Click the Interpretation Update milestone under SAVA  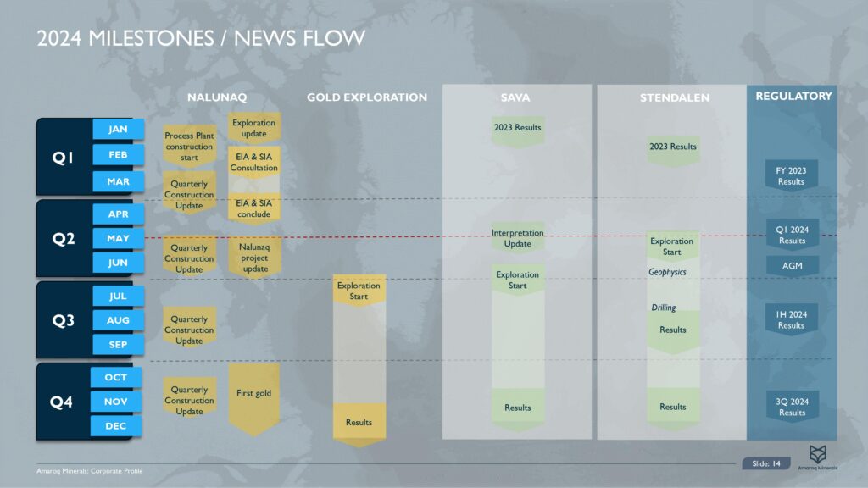pos(517,238)
